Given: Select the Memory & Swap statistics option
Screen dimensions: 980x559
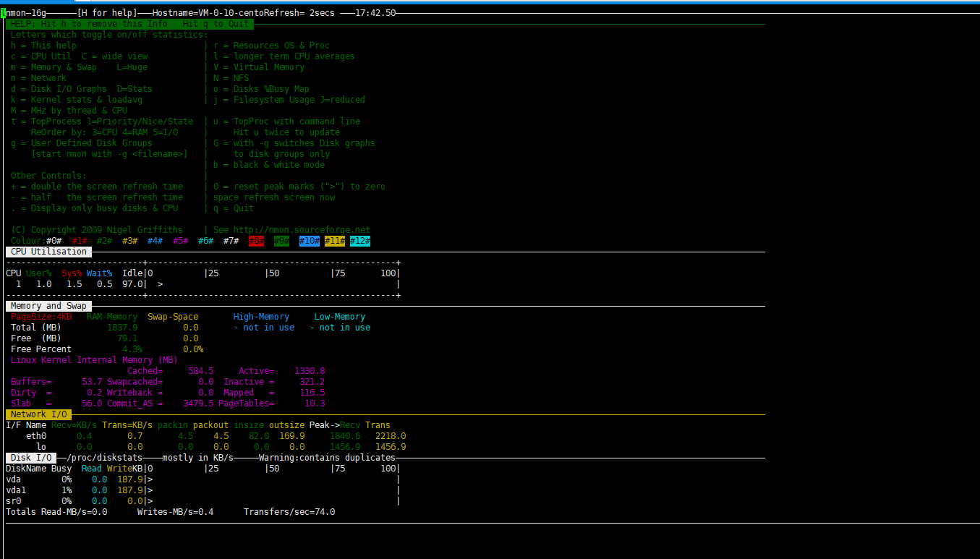Looking at the screenshot, I should click(51, 67).
